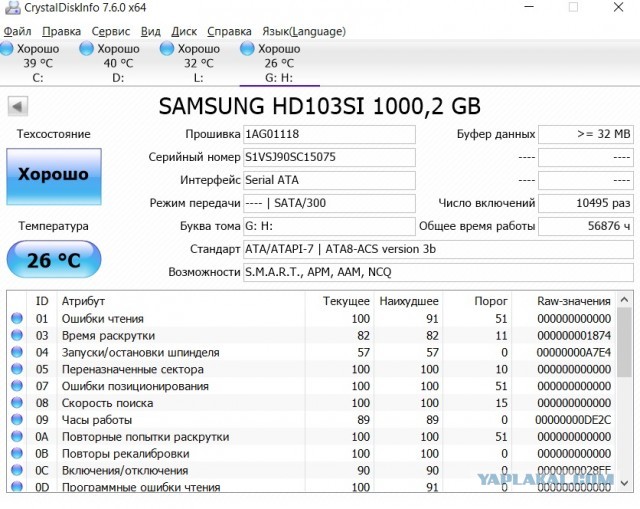
Task: Click the Текущее column header
Action: point(339,301)
